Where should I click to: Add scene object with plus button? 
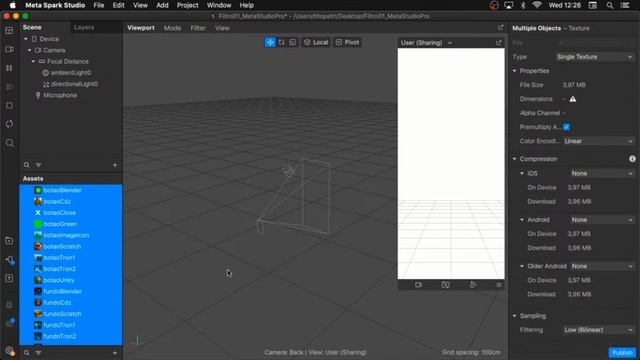click(x=115, y=165)
